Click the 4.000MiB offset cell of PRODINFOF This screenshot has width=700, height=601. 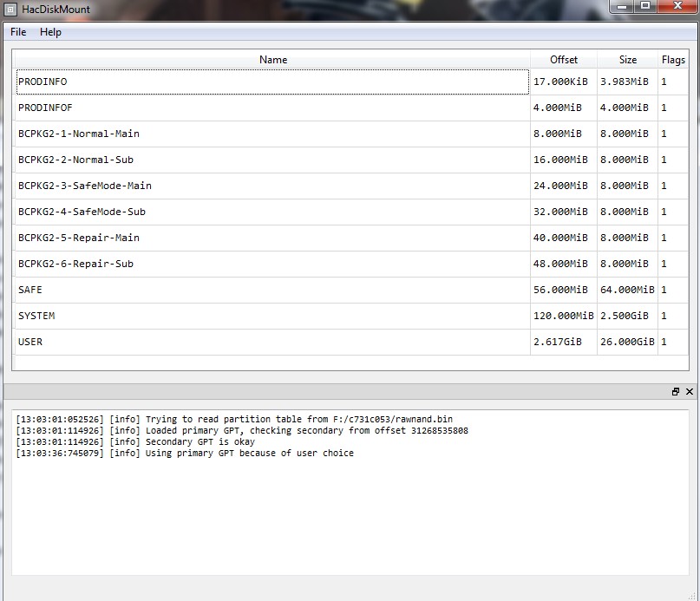pos(564,108)
